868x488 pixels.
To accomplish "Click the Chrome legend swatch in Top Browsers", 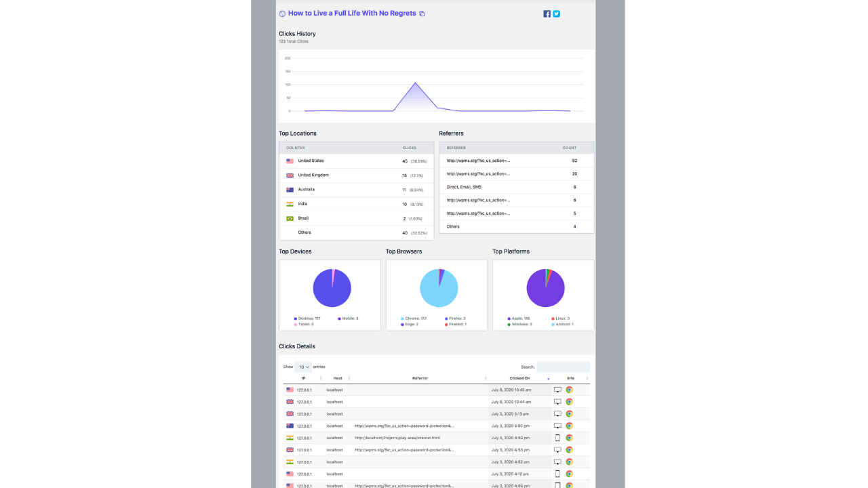I will 402,319.
